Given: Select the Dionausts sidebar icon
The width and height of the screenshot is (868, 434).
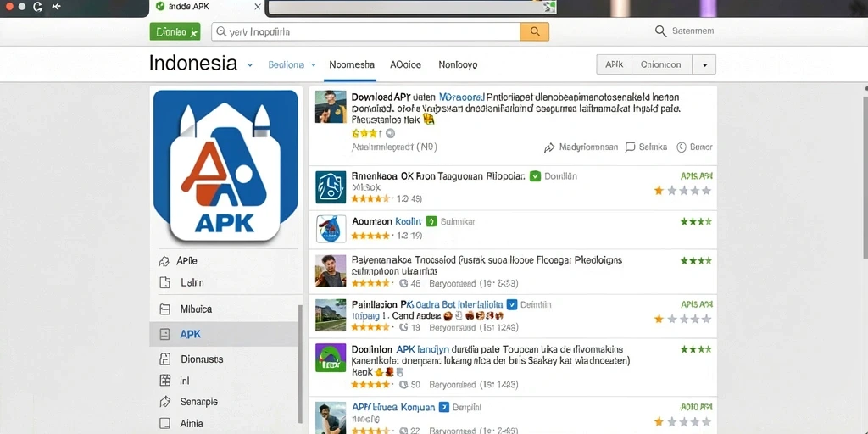Looking at the screenshot, I should coord(164,359).
